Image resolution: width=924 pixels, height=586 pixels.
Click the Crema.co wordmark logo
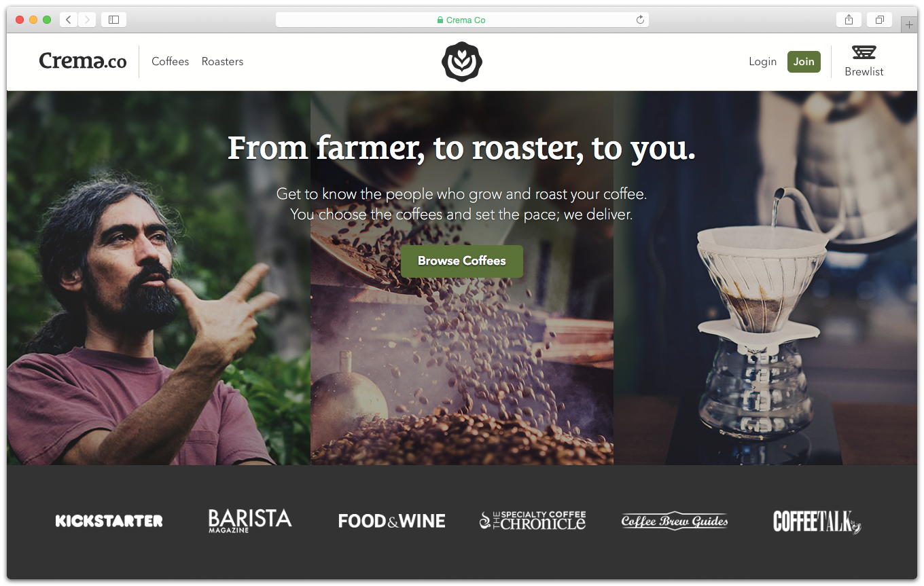[x=83, y=61]
